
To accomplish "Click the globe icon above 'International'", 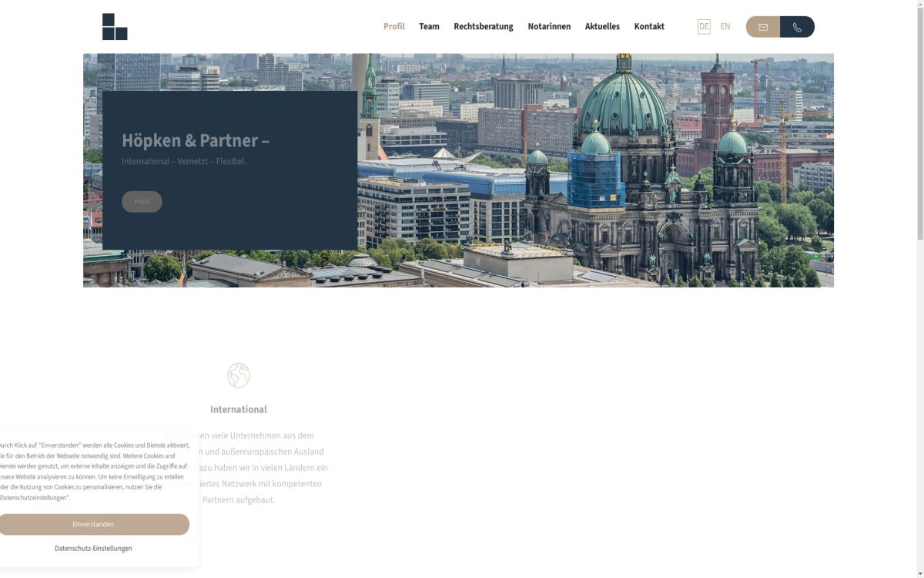I will click(238, 375).
